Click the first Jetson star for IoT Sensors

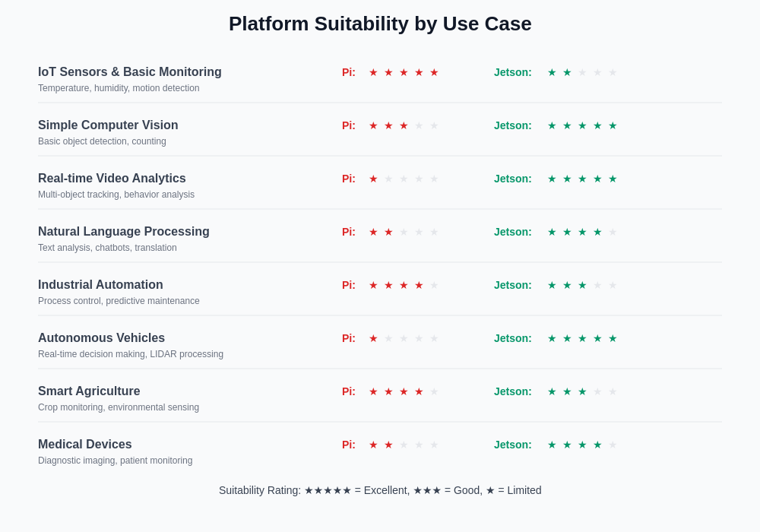(552, 72)
